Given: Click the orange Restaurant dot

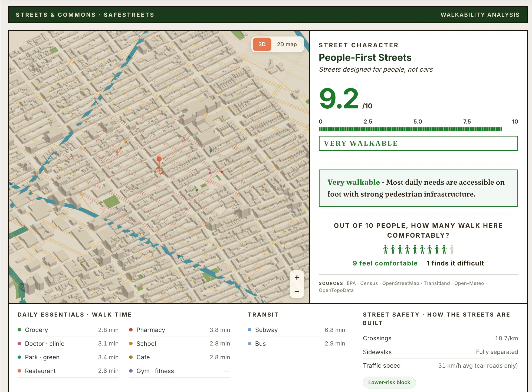Looking at the screenshot, I should pos(19,371).
